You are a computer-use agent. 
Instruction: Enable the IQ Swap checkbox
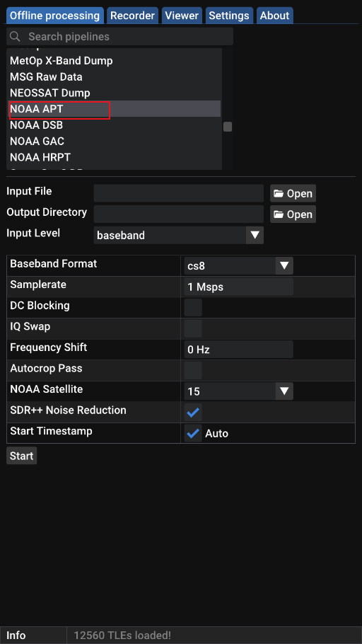pos(193,328)
